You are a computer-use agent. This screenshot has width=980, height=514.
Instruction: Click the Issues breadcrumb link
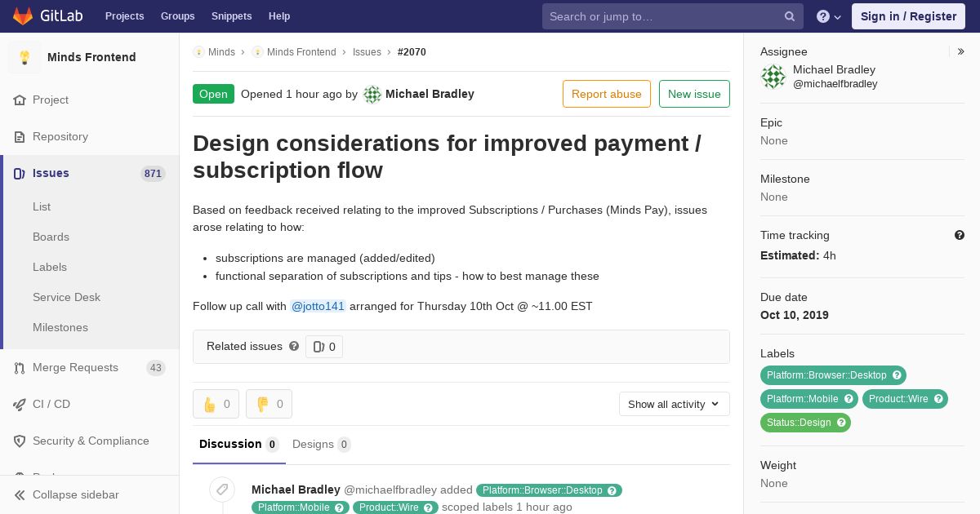367,52
